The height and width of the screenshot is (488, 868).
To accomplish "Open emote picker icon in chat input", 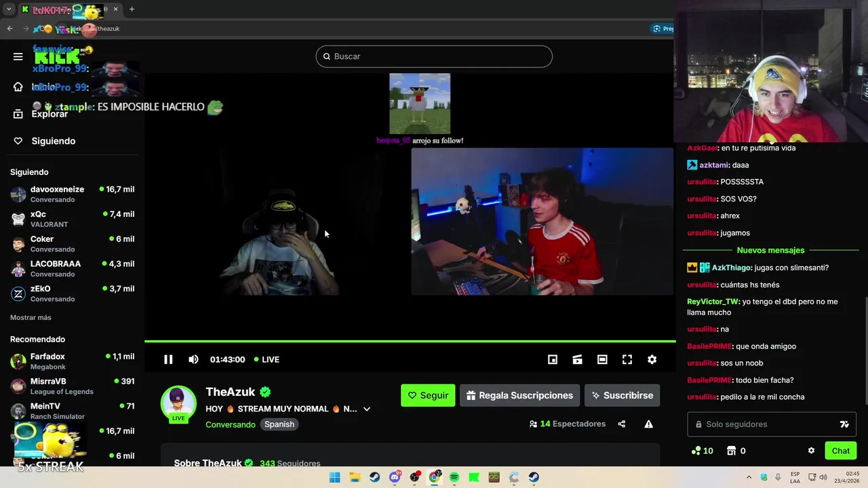I will tap(844, 424).
